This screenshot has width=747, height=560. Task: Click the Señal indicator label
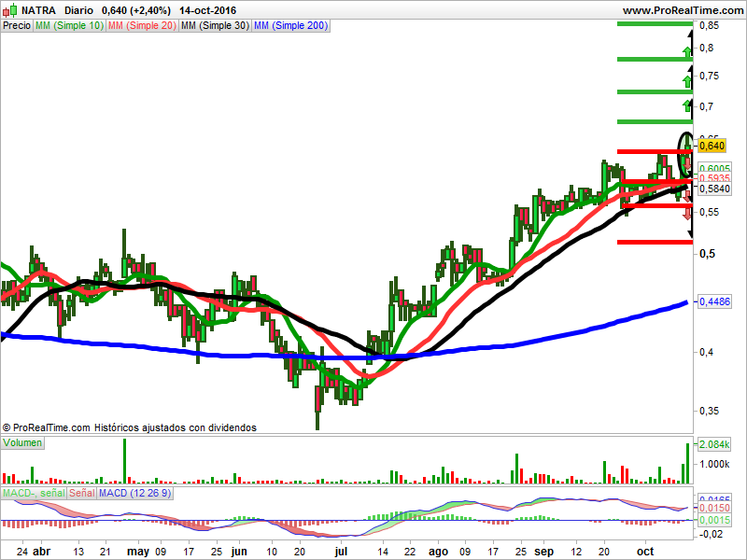[x=82, y=494]
